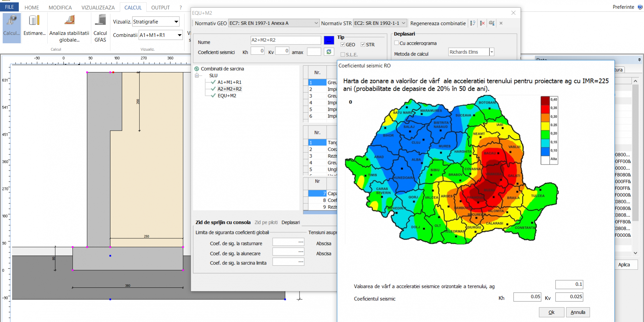This screenshot has width=644, height=322.
Task: Click the copy combination icon beside Regenereaza combinatie
Action: click(x=473, y=23)
